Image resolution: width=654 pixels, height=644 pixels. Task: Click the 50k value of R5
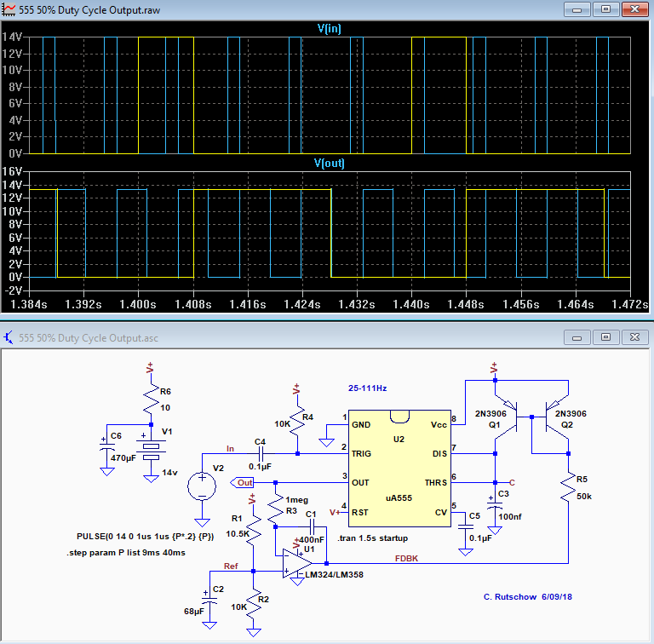click(584, 497)
